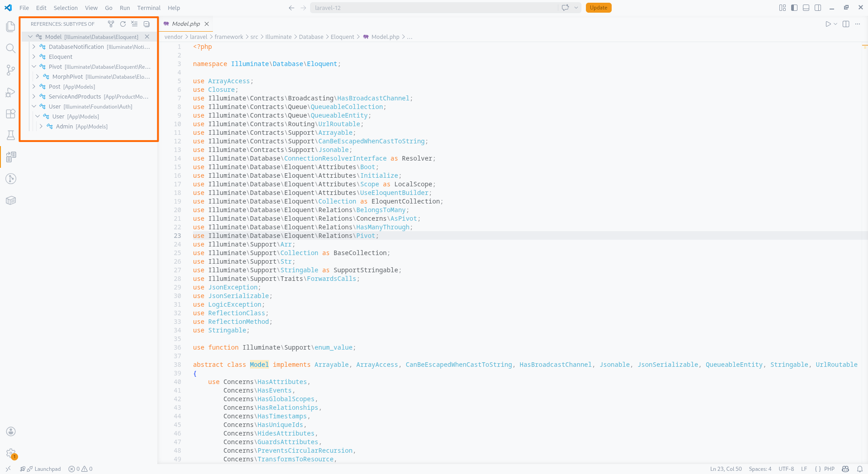Go forward with the navigation right arrow
The width and height of the screenshot is (868, 474).
pos(303,8)
